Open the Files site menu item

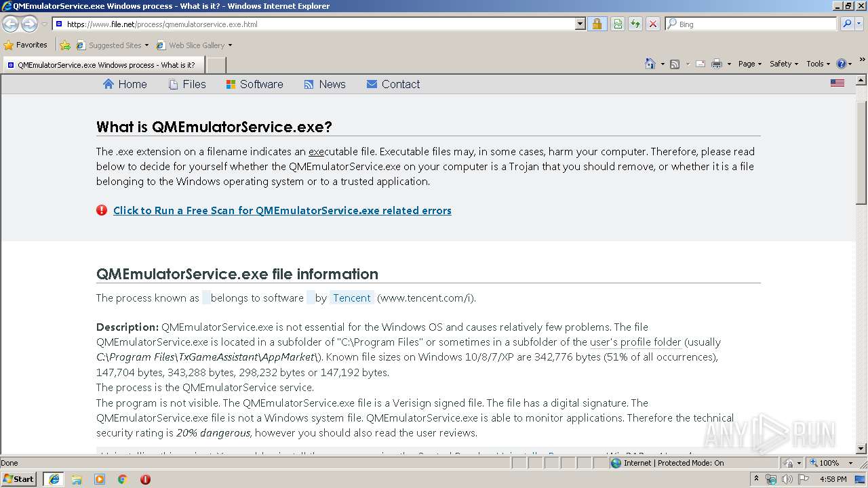pos(187,84)
